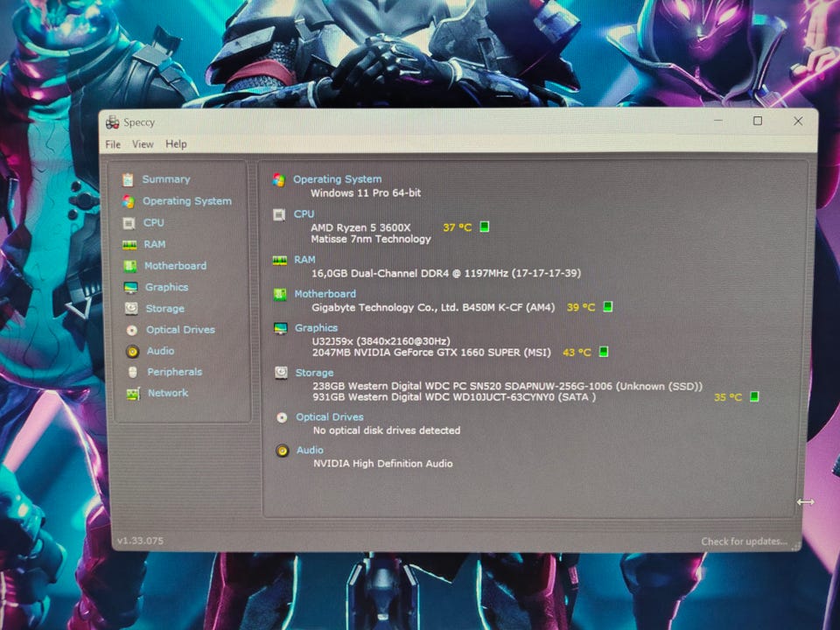Open the Help menu
This screenshot has width=840, height=630.
(176, 143)
